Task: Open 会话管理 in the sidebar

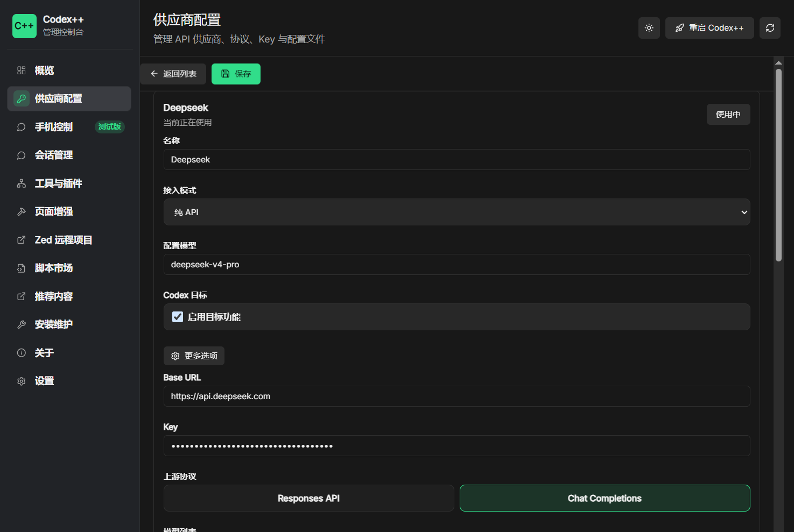Action: pyautogui.click(x=69, y=155)
